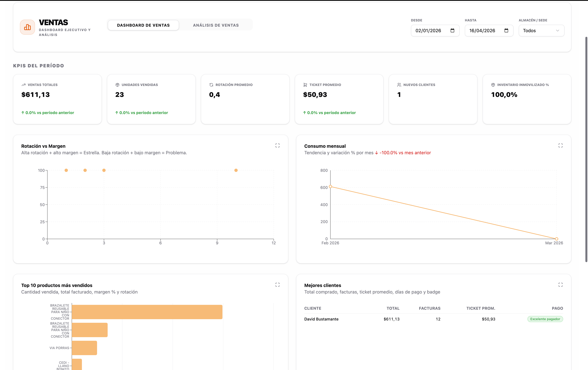
Task: Click the Mar 2026 data point on line chart
Action: point(557,239)
